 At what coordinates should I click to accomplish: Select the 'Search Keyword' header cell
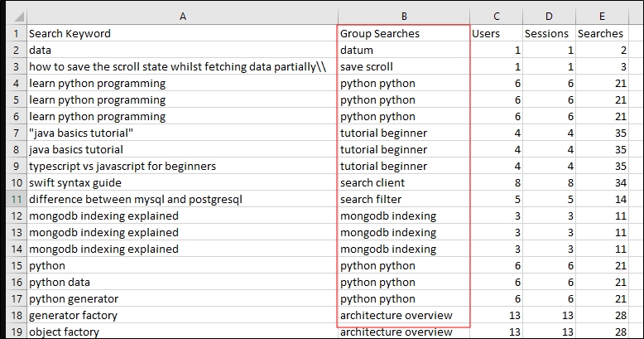(181, 34)
